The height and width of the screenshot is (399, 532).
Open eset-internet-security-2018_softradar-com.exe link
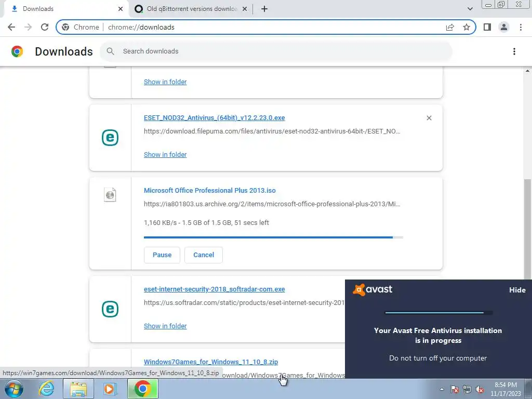[x=214, y=289]
